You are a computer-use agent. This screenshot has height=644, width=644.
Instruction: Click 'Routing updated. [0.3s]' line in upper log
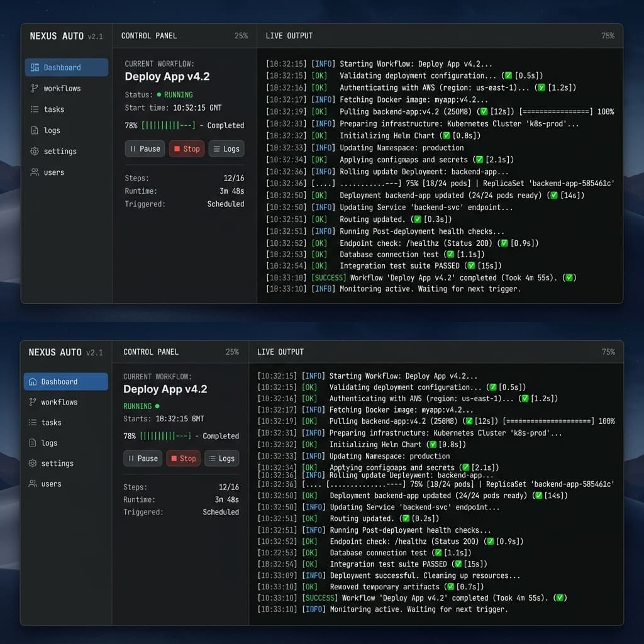[359, 219]
